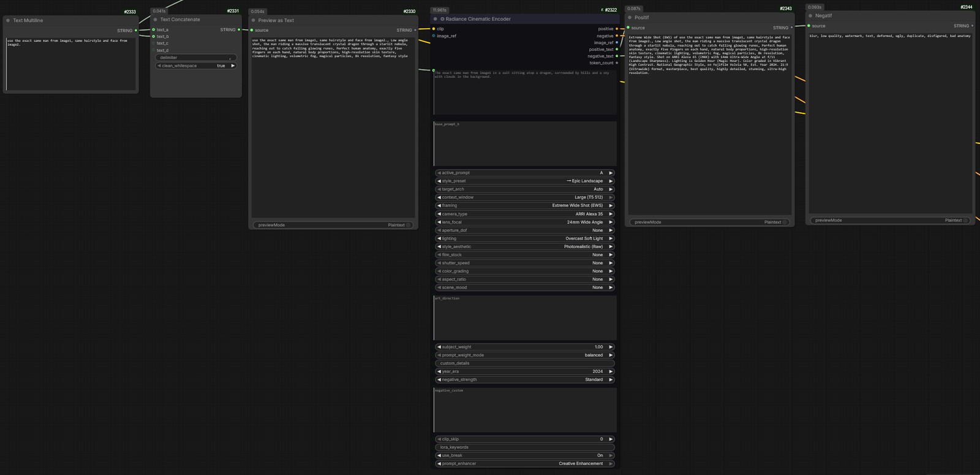980x475 pixels.
Task: Open the style_preset dropdown
Action: pyautogui.click(x=524, y=181)
